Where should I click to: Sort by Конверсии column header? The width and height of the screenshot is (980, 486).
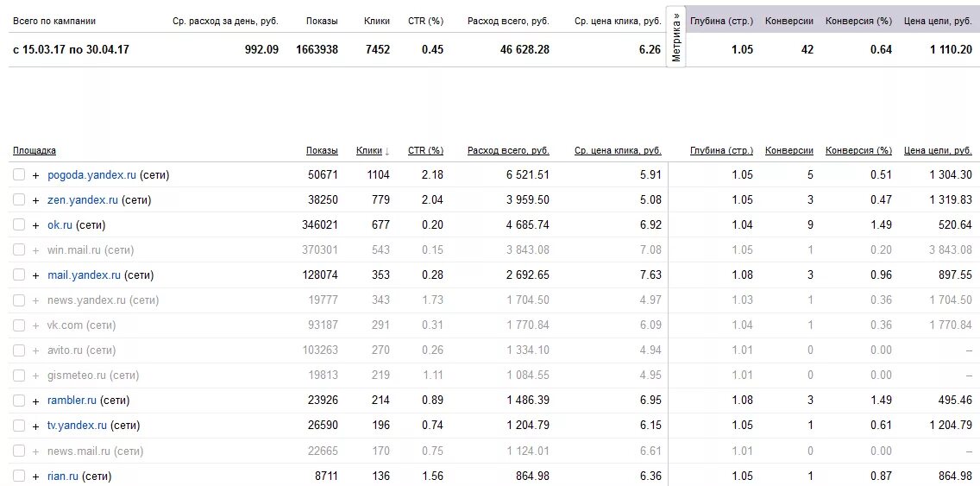click(789, 151)
